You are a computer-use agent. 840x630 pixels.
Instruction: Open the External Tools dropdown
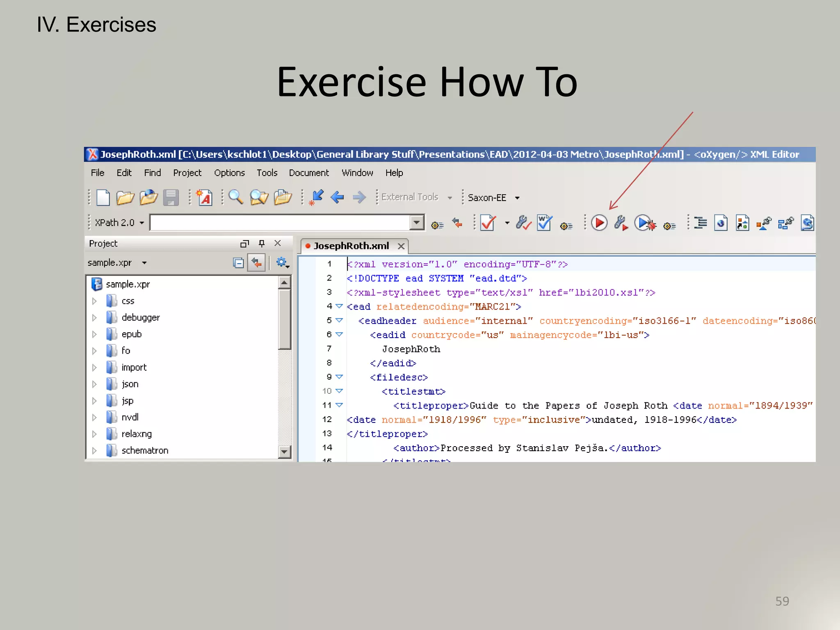(450, 198)
